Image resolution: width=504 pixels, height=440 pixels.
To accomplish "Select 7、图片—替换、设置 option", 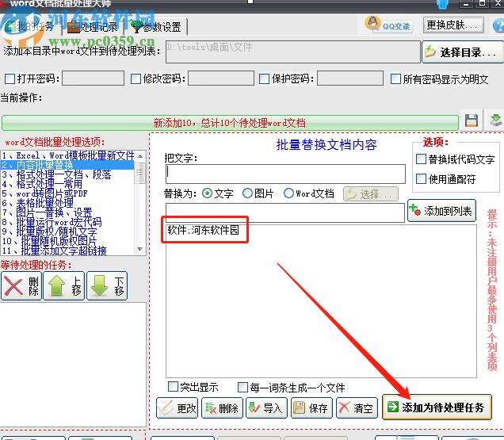I will (x=68, y=212).
